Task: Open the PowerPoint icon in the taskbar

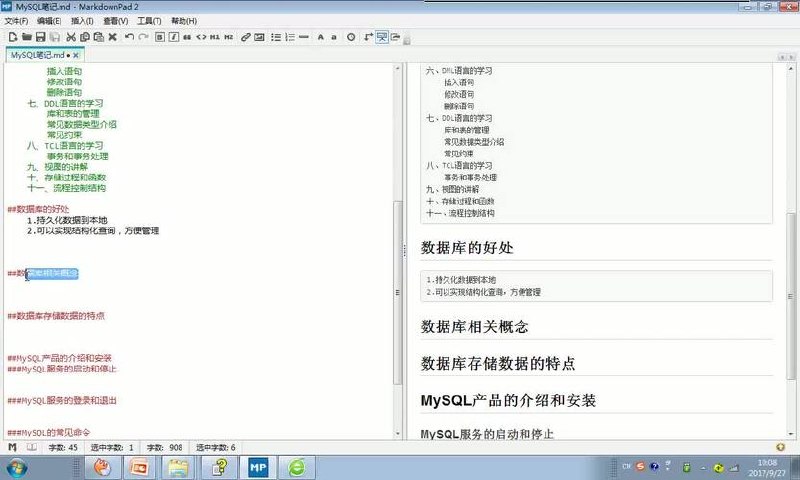Action: 139,467
